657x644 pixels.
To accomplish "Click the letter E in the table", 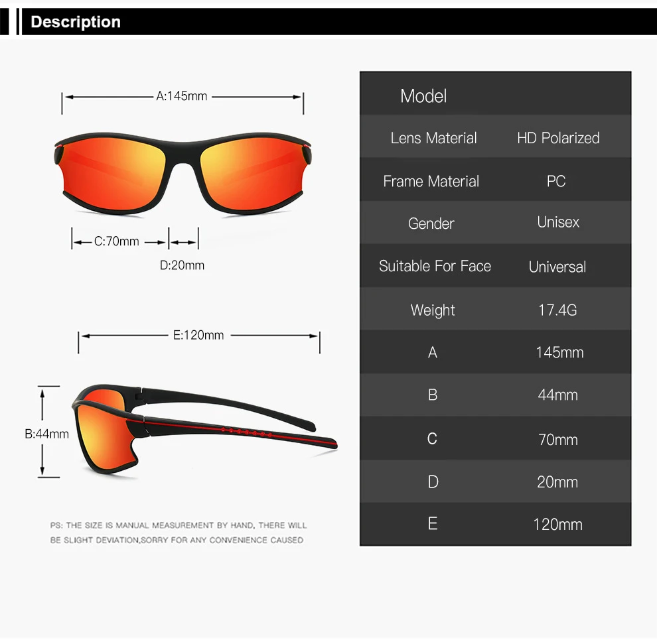I will (433, 524).
